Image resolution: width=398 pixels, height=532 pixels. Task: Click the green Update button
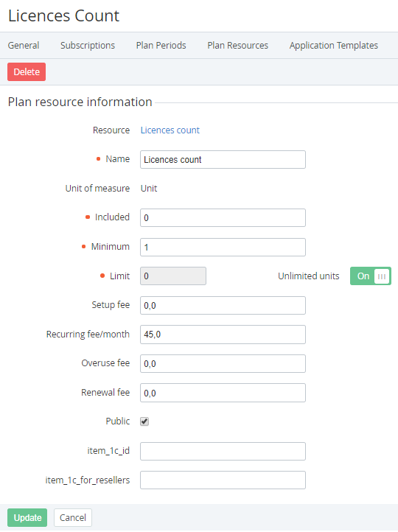27,518
